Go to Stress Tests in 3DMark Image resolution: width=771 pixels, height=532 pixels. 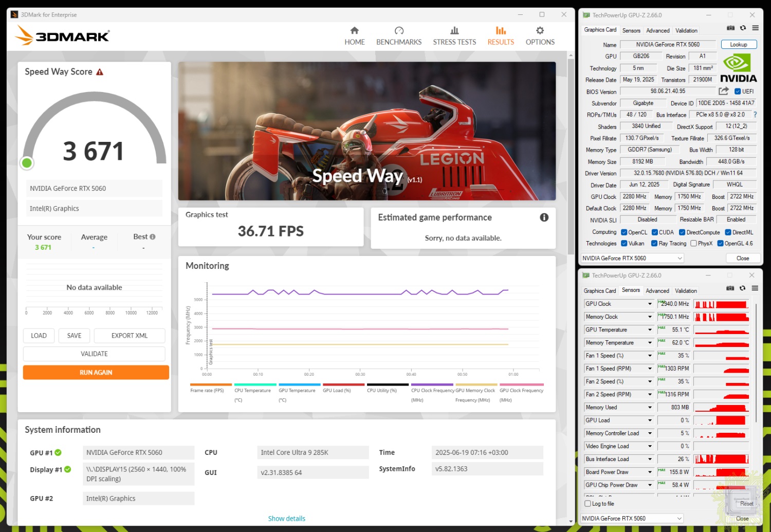(x=454, y=36)
